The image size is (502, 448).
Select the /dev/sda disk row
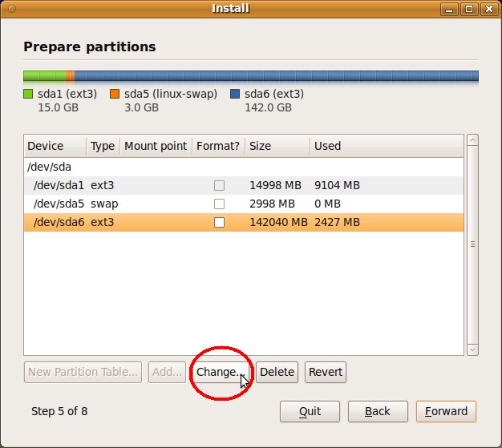coord(244,167)
